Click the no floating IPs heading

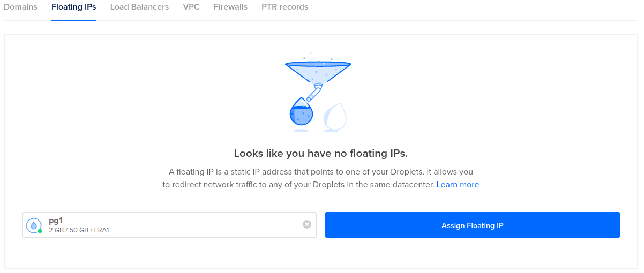(321, 154)
